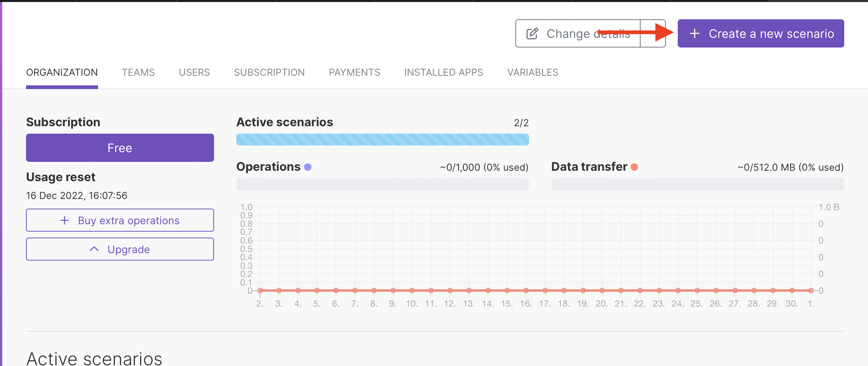Click the plus icon in Create a new scenario
The height and width of the screenshot is (366, 868).
[x=694, y=33]
